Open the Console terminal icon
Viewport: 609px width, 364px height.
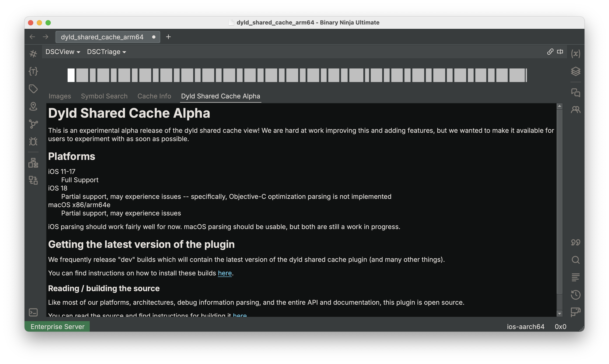point(33,312)
